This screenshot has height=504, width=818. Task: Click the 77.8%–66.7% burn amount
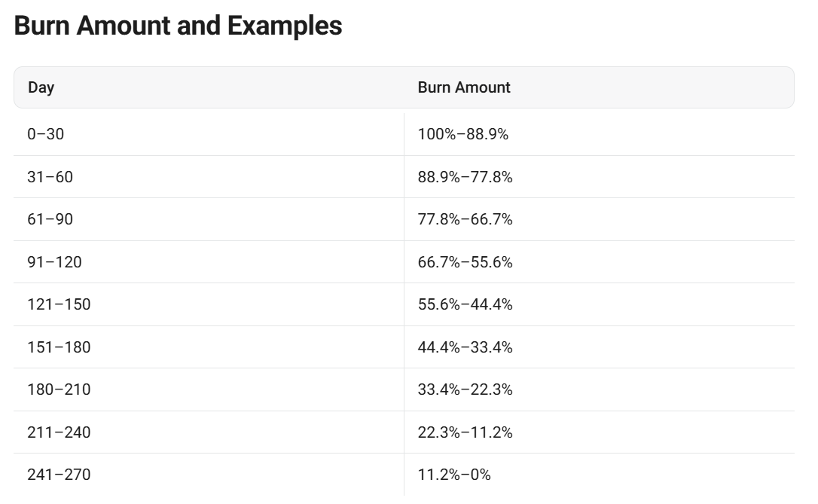pos(465,219)
